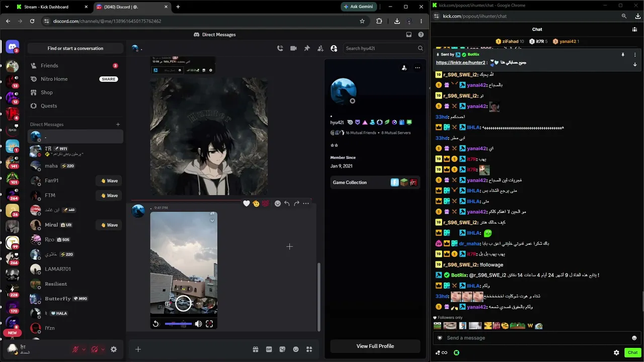This screenshot has width=644, height=362.
Task: Hide the user profile panel in Discord
Action: click(334, 48)
